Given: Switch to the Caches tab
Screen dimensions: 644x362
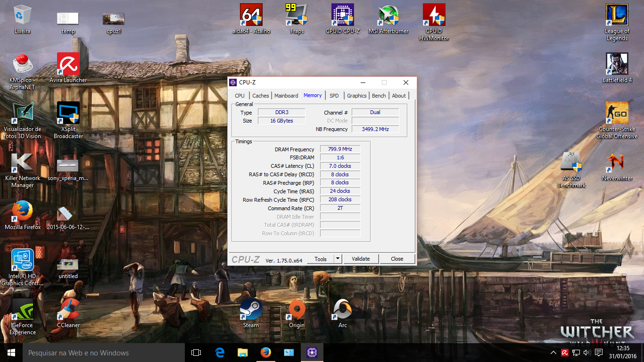Looking at the screenshot, I should pos(261,96).
